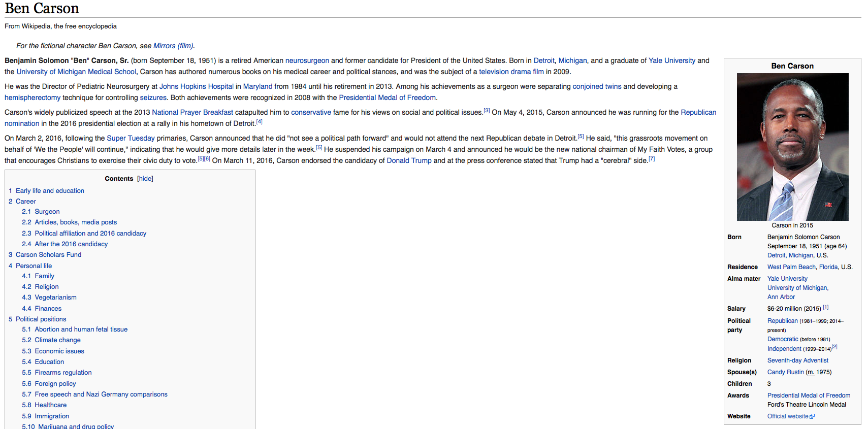The height and width of the screenshot is (429, 868).
Task: Open the Vegetarianism subsection
Action: coord(55,298)
